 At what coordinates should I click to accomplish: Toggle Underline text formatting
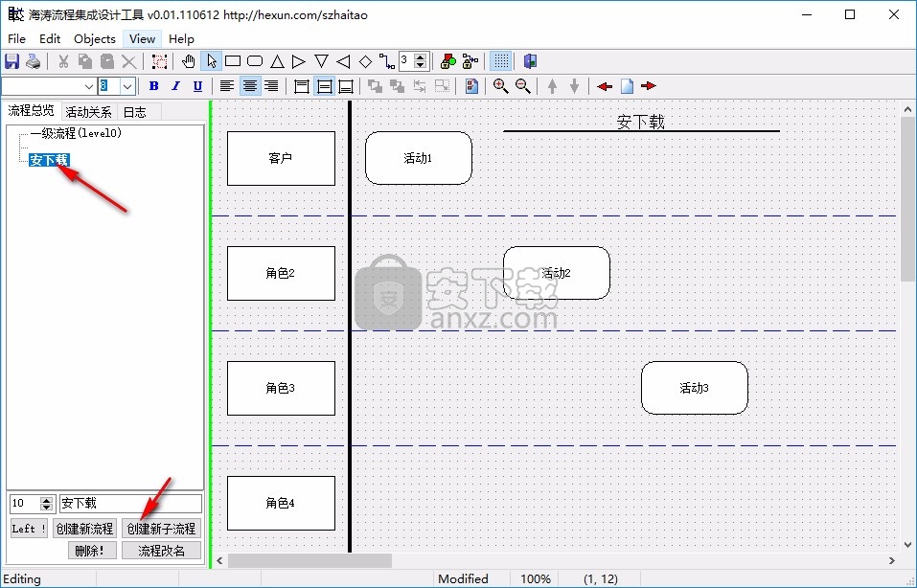pyautogui.click(x=197, y=86)
